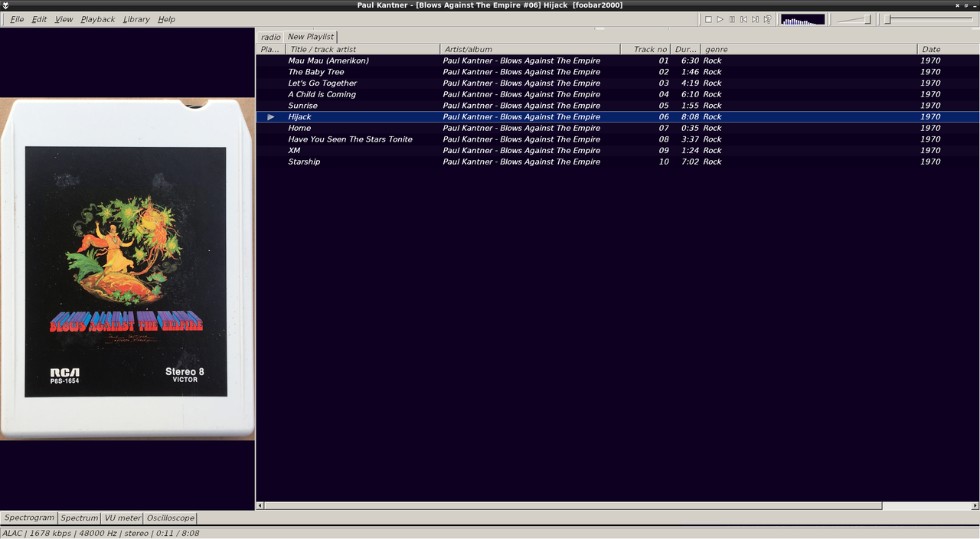This screenshot has height=539, width=980.
Task: Sort by genre column header
Action: [808, 49]
